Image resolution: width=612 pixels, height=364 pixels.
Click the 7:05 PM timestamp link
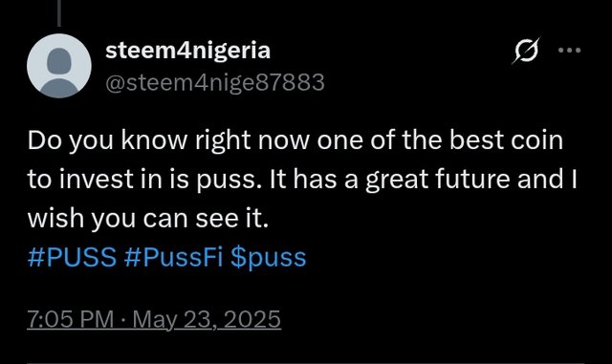[71, 319]
